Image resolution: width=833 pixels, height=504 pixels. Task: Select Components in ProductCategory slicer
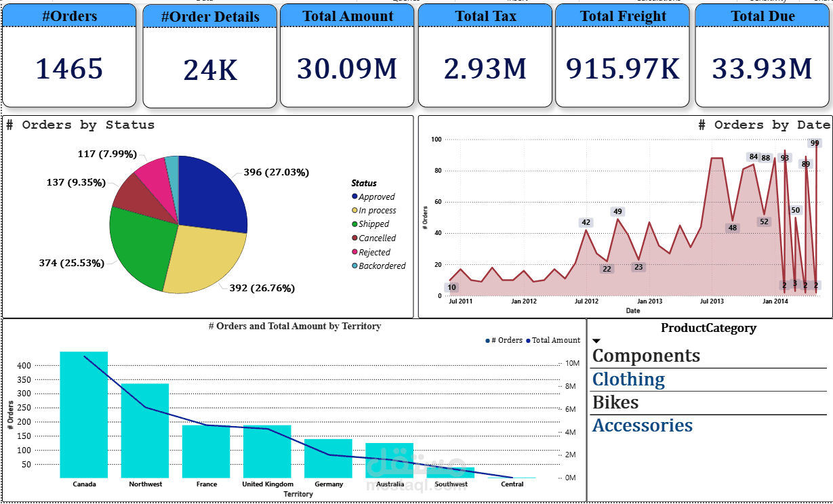pos(646,356)
